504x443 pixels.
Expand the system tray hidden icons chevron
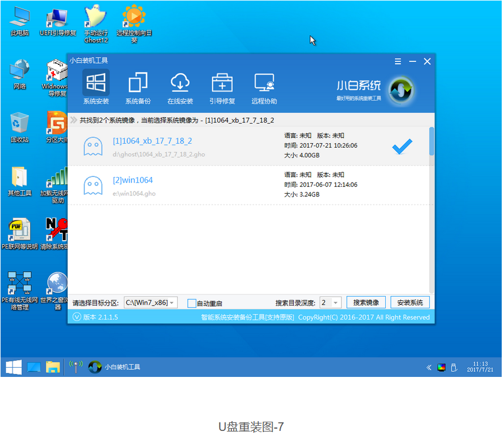coord(428,367)
